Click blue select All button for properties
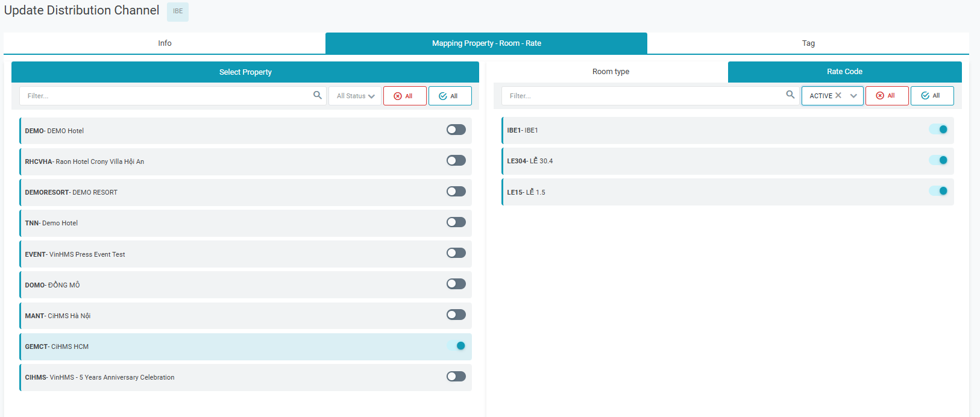 coord(450,96)
